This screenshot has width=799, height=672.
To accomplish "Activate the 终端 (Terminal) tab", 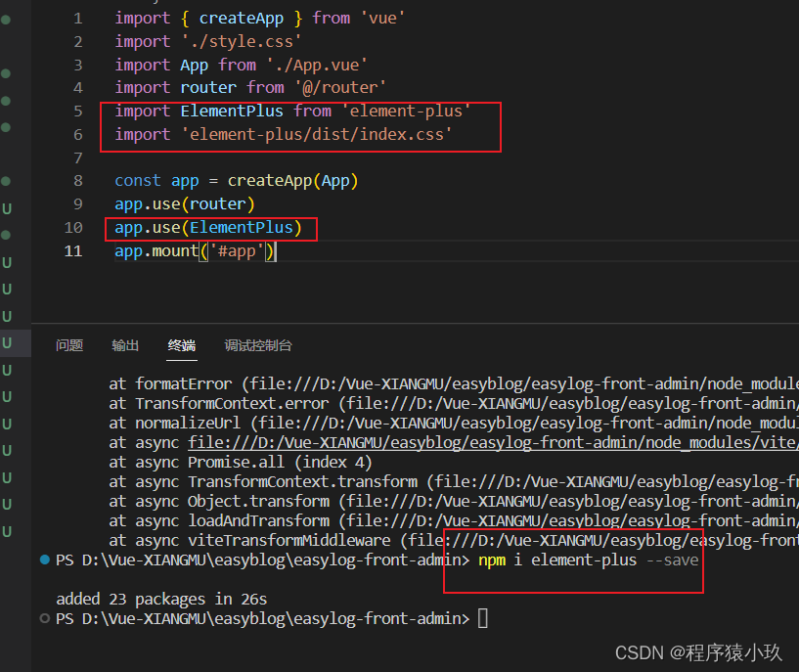I will [181, 344].
